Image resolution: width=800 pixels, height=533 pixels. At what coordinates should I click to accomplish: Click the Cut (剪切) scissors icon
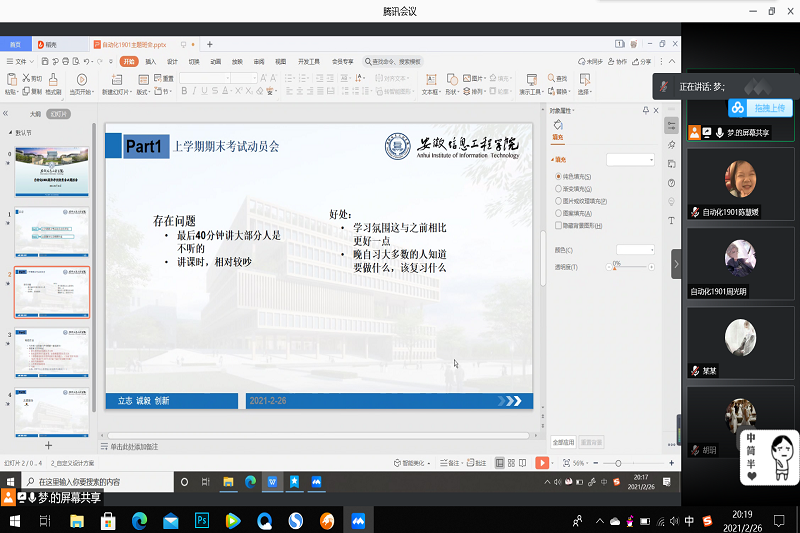26,78
